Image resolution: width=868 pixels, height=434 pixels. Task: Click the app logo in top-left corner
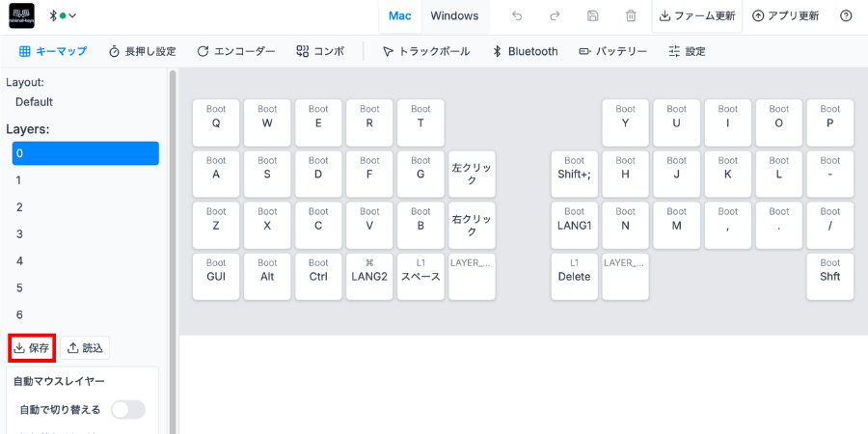click(x=21, y=16)
